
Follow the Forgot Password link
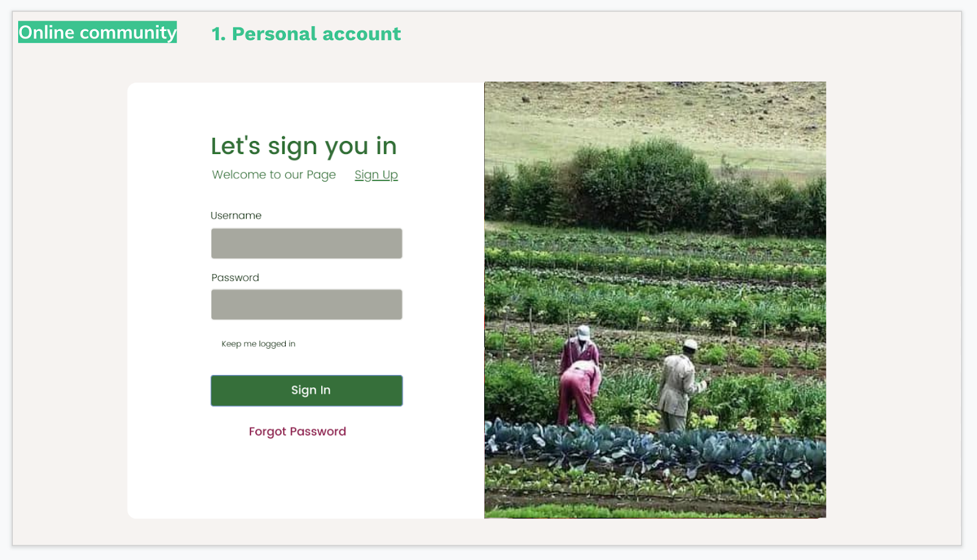tap(297, 432)
